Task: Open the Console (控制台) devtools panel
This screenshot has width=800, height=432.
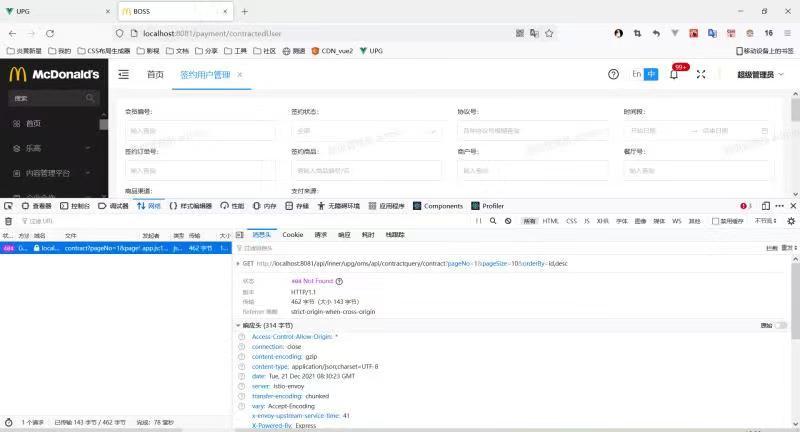Action: tap(75, 206)
